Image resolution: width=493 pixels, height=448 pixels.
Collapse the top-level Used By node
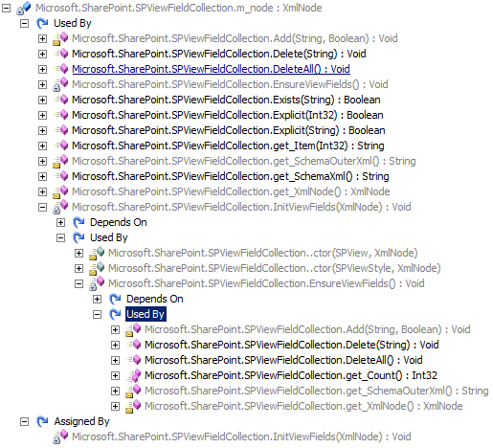pos(24,23)
